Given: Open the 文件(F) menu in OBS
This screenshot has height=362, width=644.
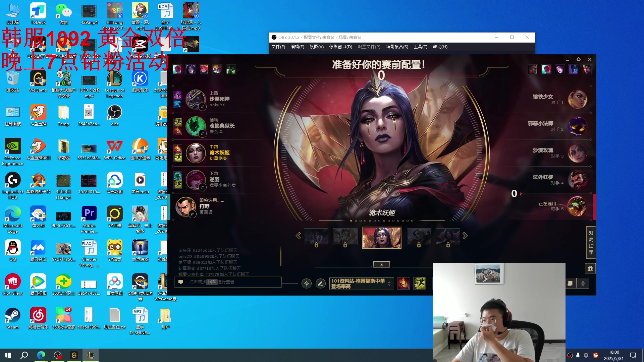Looking at the screenshot, I should [x=278, y=47].
